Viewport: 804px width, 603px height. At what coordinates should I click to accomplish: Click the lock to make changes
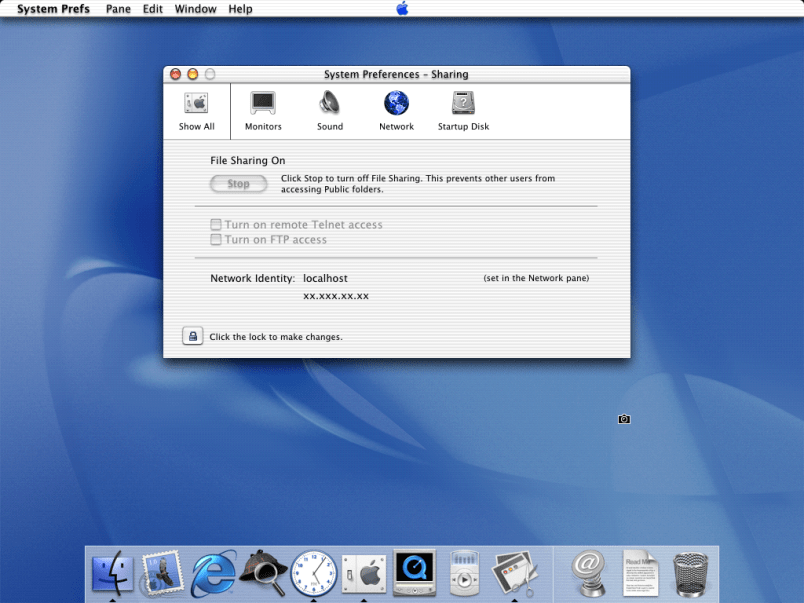point(193,337)
